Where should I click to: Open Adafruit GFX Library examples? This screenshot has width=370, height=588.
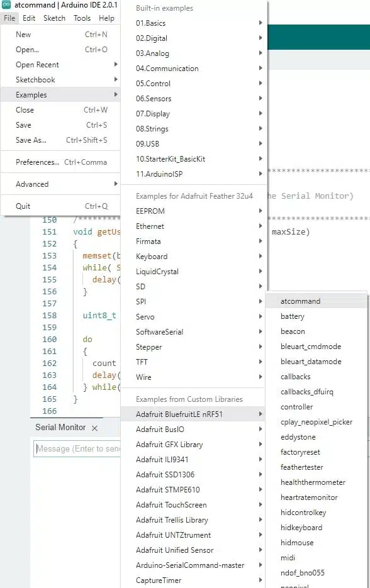tap(194, 445)
